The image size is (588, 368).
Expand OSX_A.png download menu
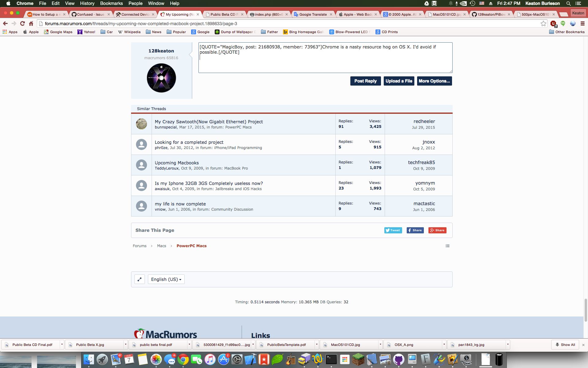tap(444, 345)
